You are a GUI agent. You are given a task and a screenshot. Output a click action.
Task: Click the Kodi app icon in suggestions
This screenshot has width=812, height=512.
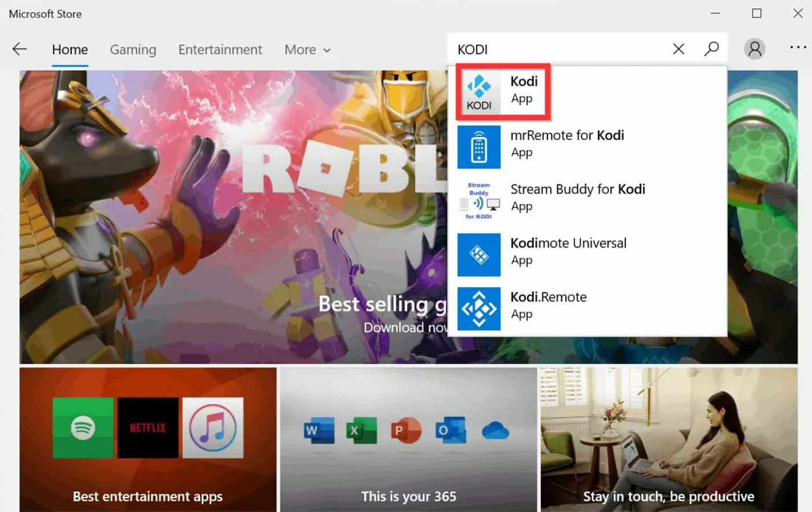click(x=479, y=92)
